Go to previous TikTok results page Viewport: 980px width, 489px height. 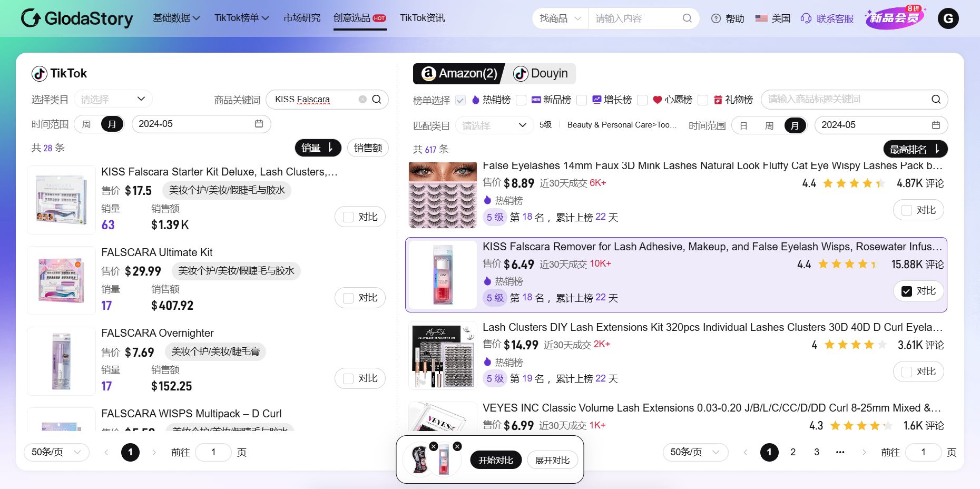point(106,452)
